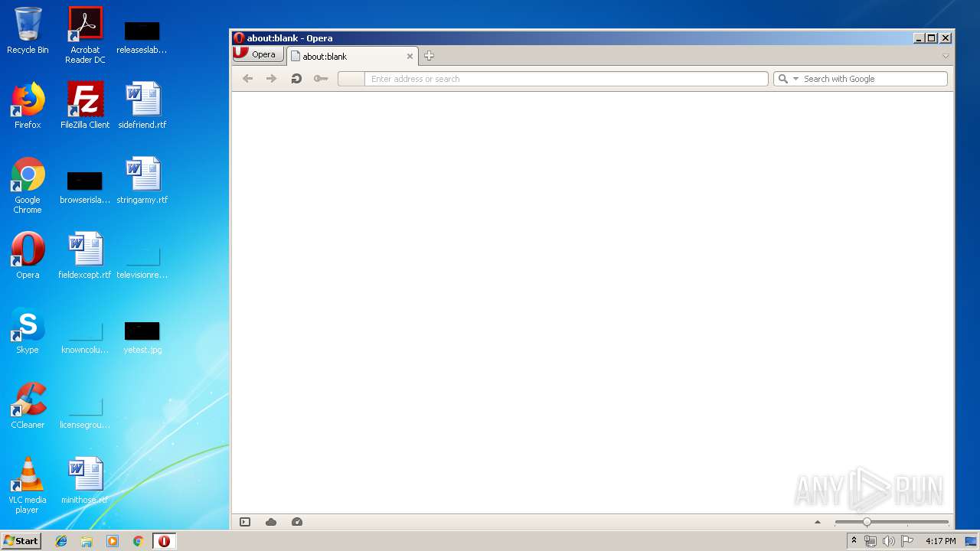Select the sidefriend.rtf file

click(142, 106)
